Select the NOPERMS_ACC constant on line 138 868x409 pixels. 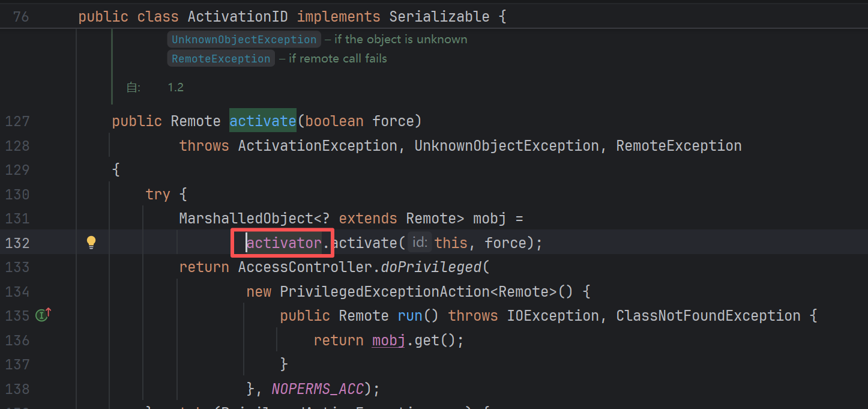point(318,389)
